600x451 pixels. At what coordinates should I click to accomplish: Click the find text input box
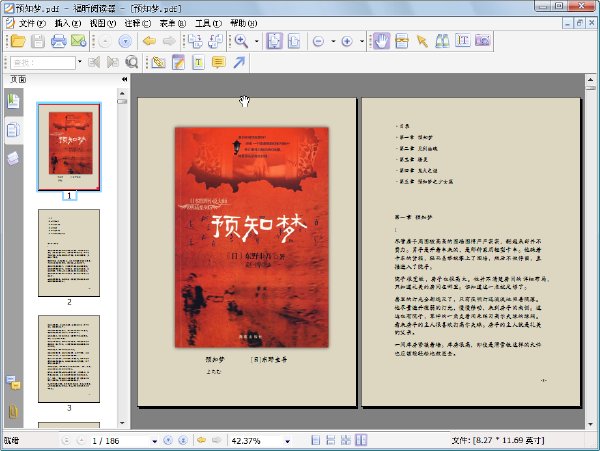[x=43, y=63]
